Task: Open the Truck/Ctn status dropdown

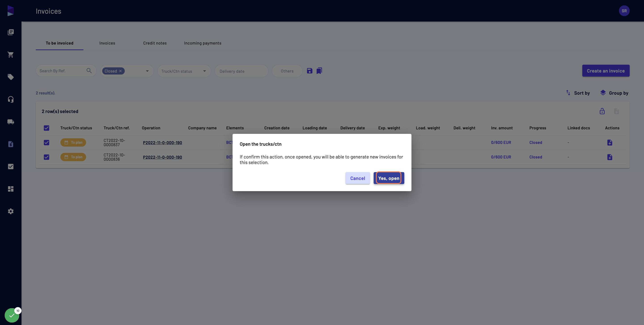Action: pyautogui.click(x=184, y=71)
